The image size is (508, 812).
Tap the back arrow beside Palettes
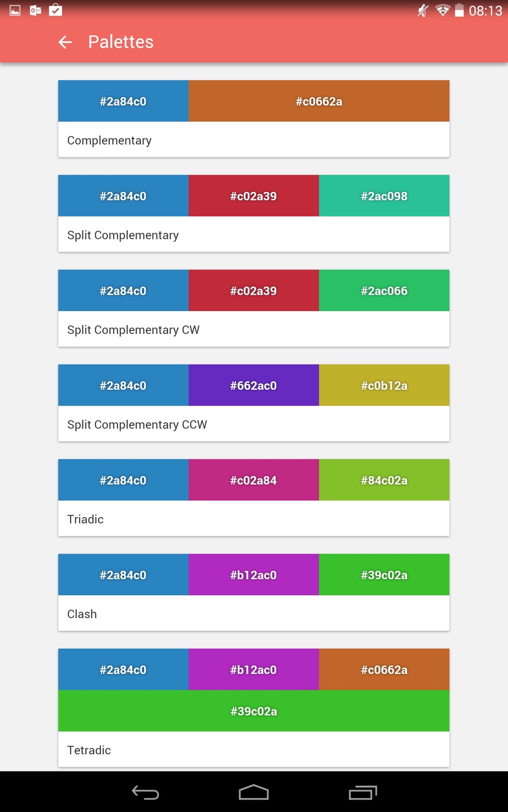[x=65, y=42]
